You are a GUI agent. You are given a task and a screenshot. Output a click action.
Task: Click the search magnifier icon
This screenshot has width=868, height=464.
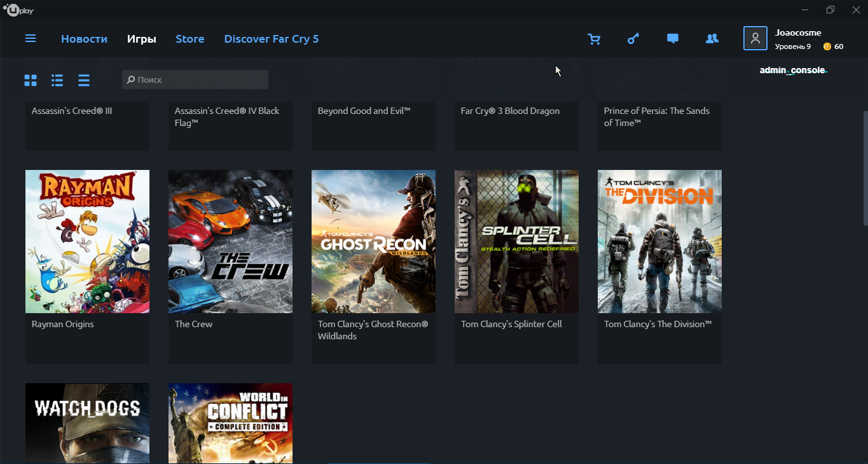click(x=131, y=80)
